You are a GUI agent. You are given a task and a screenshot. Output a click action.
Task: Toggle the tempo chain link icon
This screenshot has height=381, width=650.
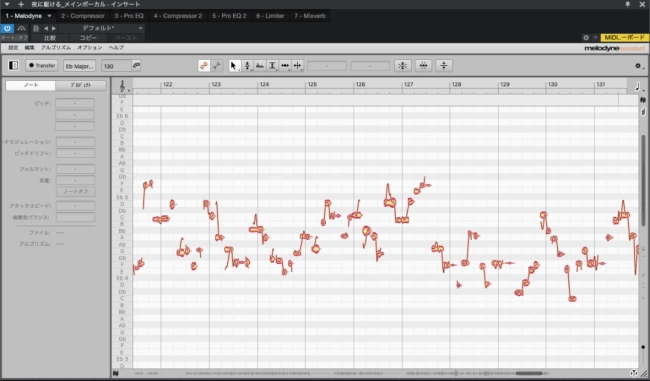coord(136,66)
